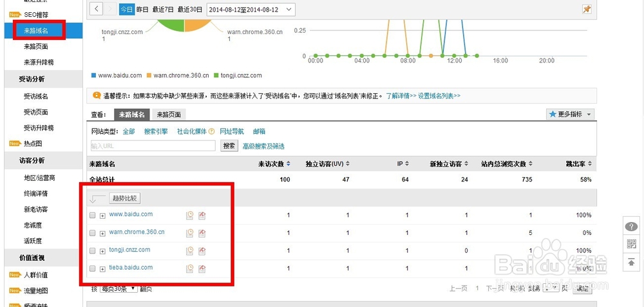
Task: Tick checkbox for tongji.cnzz.com
Action: coord(92,251)
